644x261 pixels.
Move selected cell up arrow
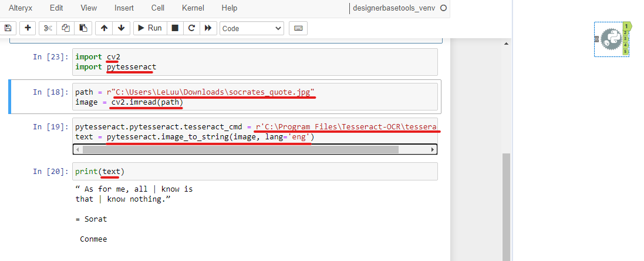point(104,28)
